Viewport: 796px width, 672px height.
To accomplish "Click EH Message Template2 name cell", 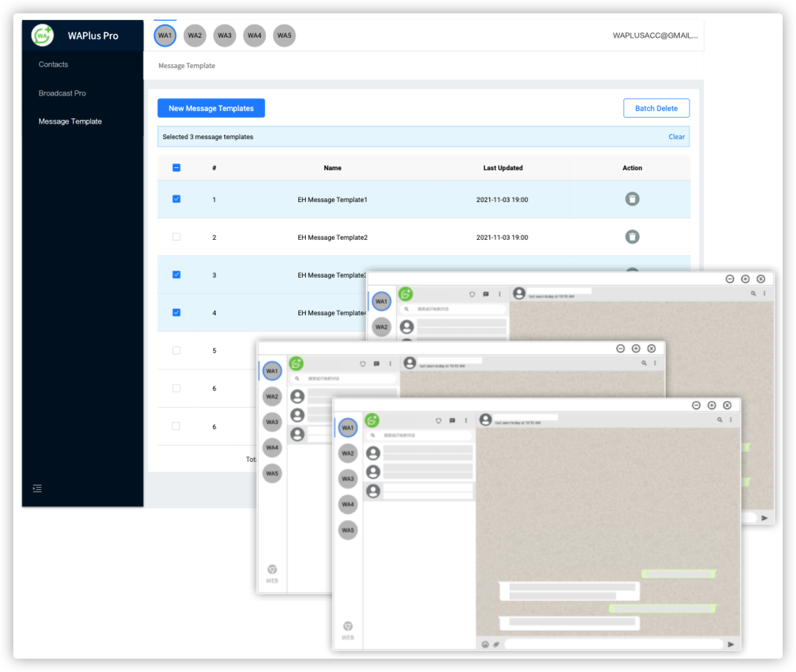I will [x=332, y=237].
